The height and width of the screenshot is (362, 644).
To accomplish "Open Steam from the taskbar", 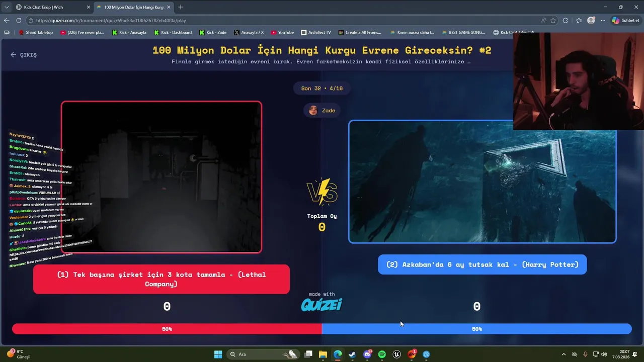I will pyautogui.click(x=352, y=354).
